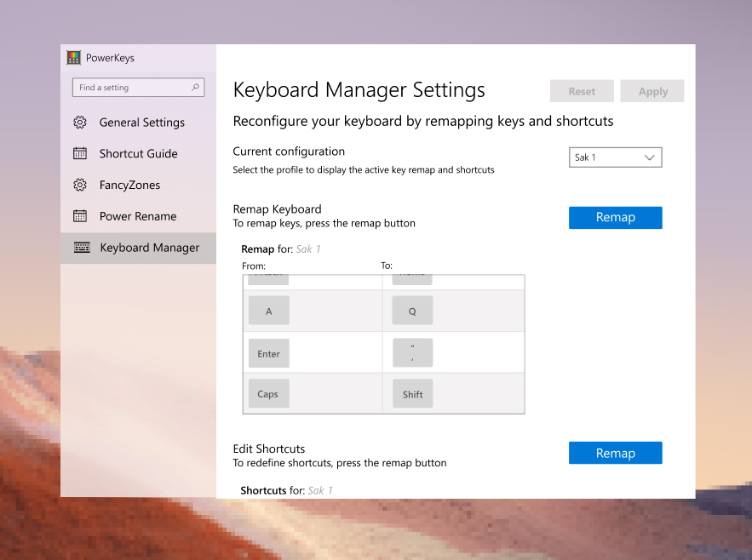752x560 pixels.
Task: Select the General Settings gear icon
Action: [79, 122]
